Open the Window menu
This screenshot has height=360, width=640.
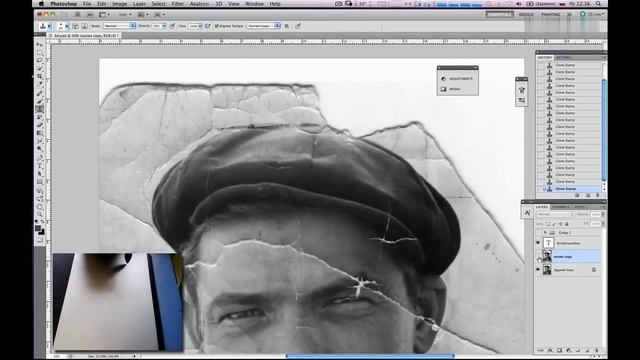(x=254, y=4)
